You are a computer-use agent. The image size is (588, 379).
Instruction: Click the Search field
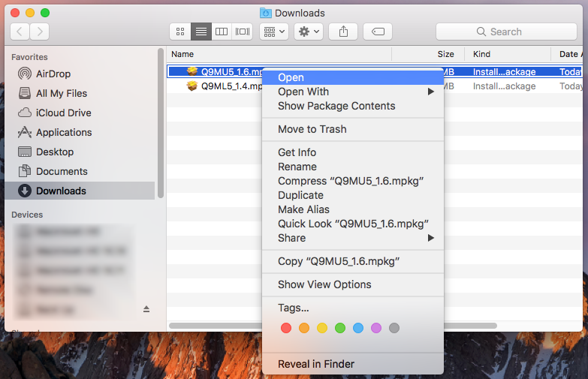pos(506,32)
